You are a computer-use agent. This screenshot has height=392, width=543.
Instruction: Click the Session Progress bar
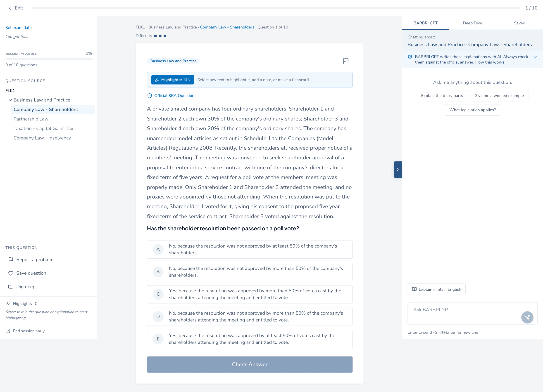click(x=49, y=59)
